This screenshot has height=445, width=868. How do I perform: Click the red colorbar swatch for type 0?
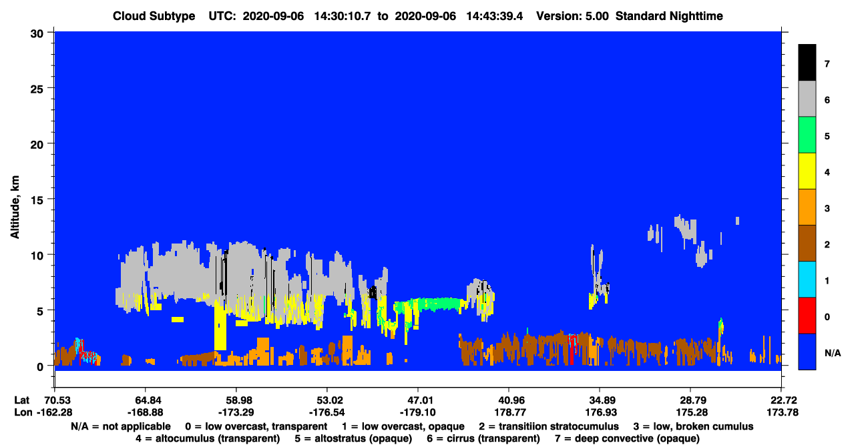807,315
